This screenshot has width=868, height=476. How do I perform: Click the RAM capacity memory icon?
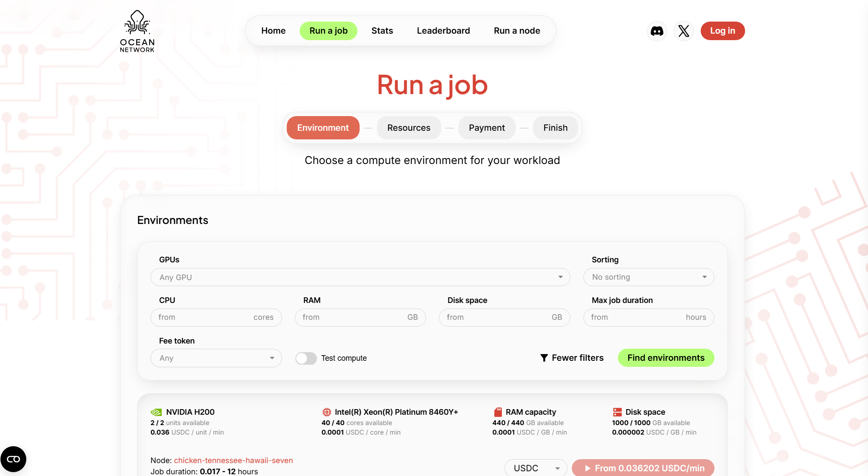point(498,412)
